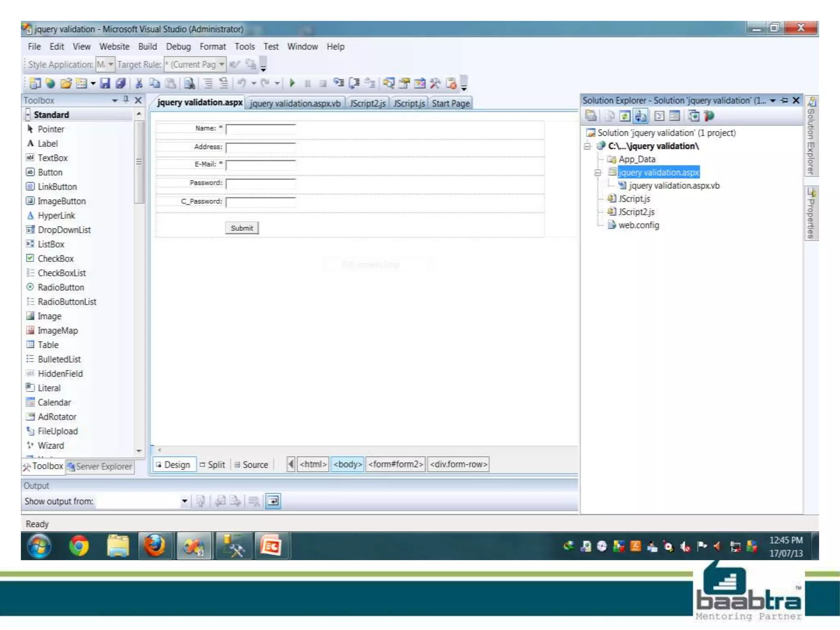Switch the editor to Split view
This screenshot has height=630, width=840.
point(212,465)
